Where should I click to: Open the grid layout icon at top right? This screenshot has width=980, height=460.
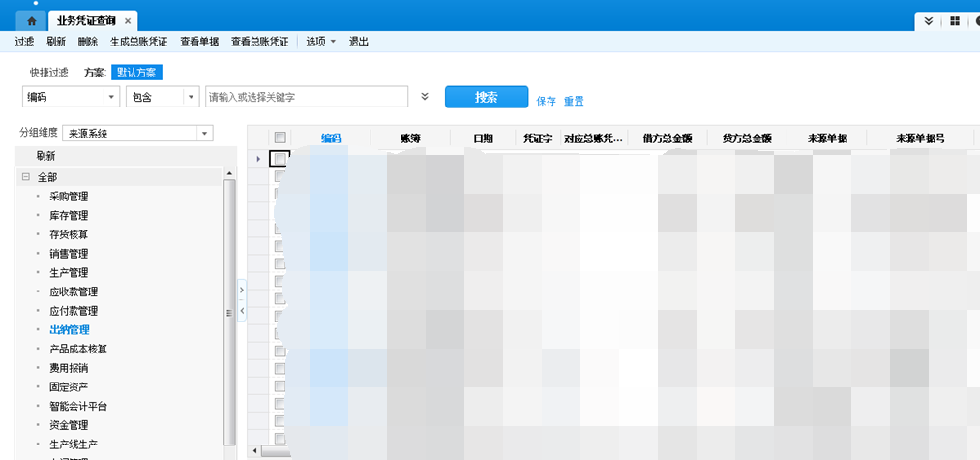[x=955, y=20]
